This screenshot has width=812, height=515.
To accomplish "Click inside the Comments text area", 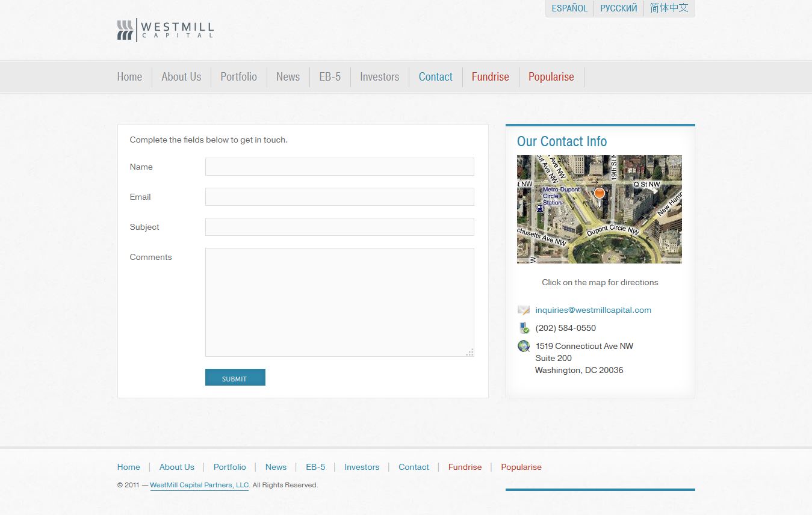I will coord(339,302).
